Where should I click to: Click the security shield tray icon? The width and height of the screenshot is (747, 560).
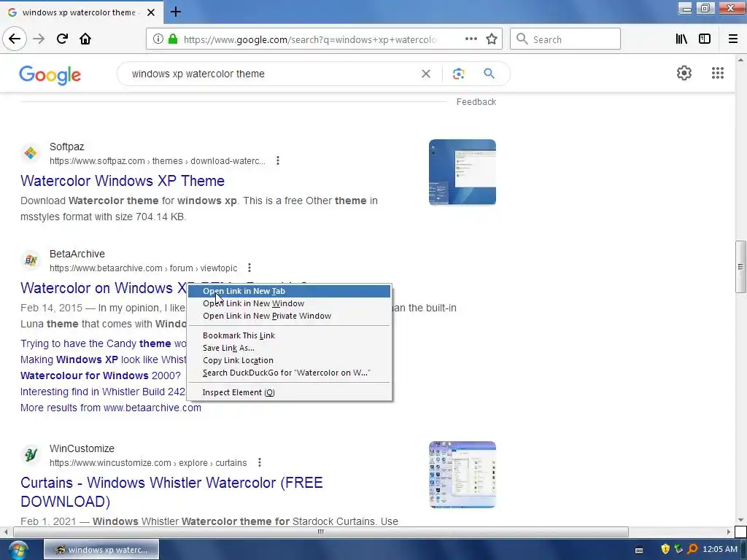(x=665, y=550)
